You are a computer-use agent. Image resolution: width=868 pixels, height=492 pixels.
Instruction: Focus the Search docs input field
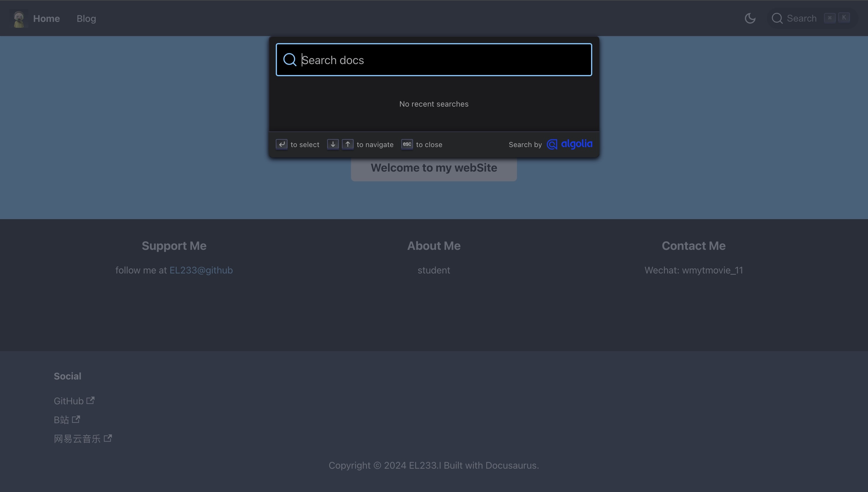click(x=434, y=60)
